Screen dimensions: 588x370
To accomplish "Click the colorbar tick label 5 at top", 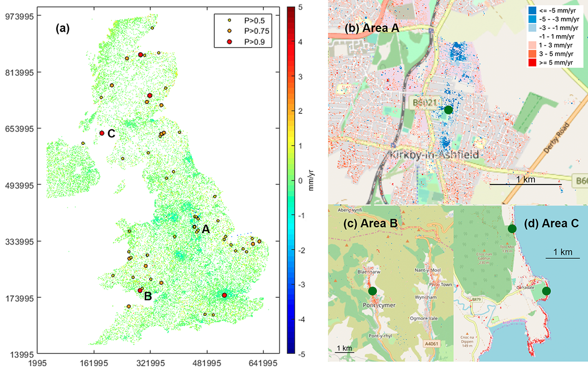I will [300, 7].
